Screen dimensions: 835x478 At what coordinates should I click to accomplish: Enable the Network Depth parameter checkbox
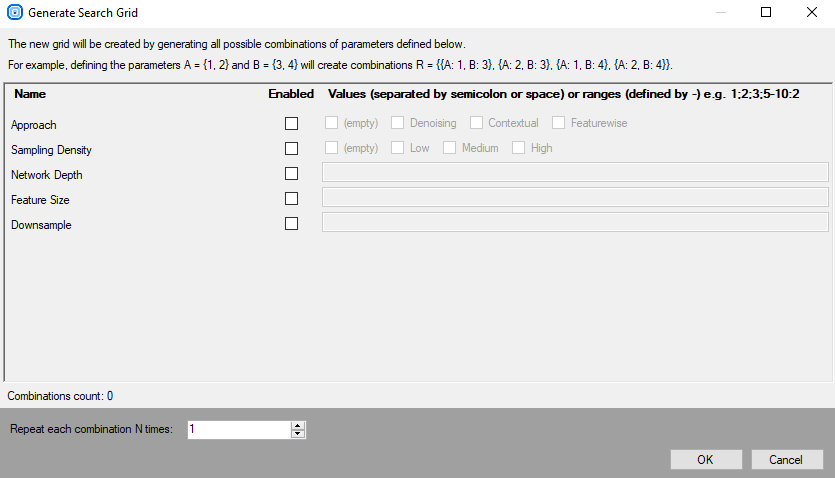291,174
